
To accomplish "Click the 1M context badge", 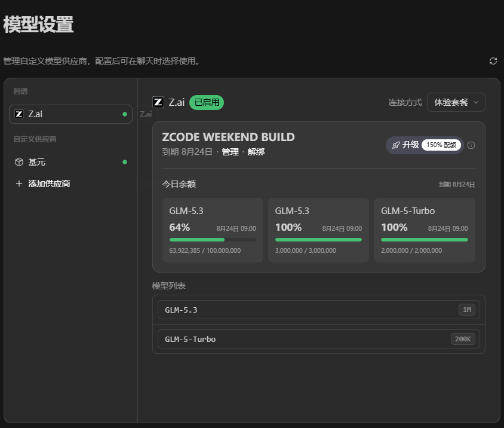I will pos(467,310).
